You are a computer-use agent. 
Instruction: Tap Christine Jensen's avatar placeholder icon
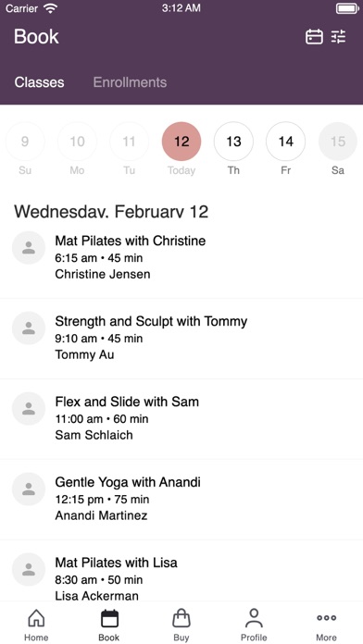point(29,248)
